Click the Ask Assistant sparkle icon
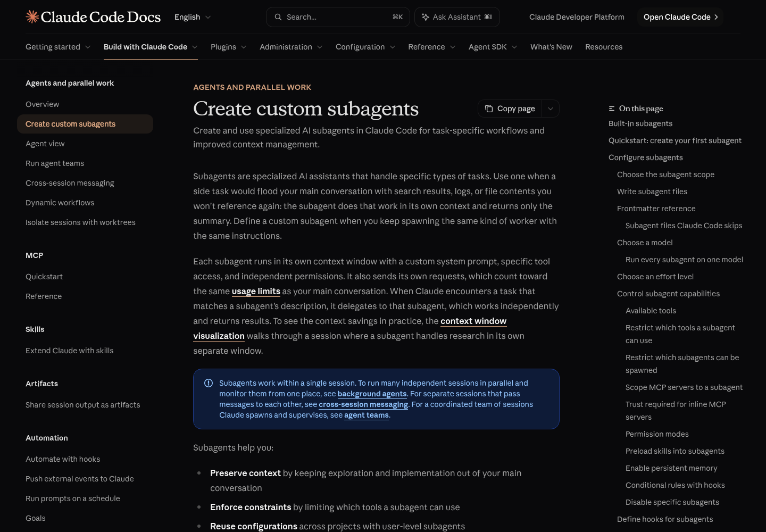Viewport: 766px width, 532px height. pyautogui.click(x=426, y=17)
